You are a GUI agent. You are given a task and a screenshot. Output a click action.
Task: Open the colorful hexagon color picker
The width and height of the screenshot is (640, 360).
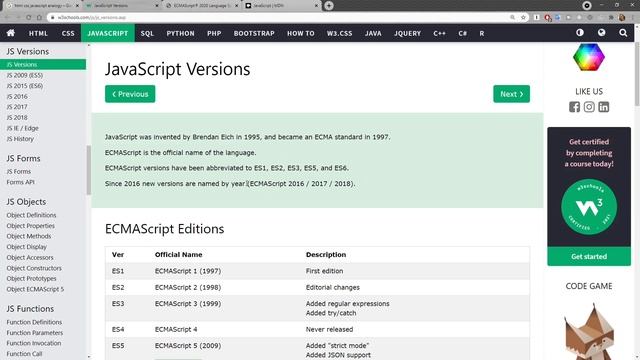pos(589,57)
